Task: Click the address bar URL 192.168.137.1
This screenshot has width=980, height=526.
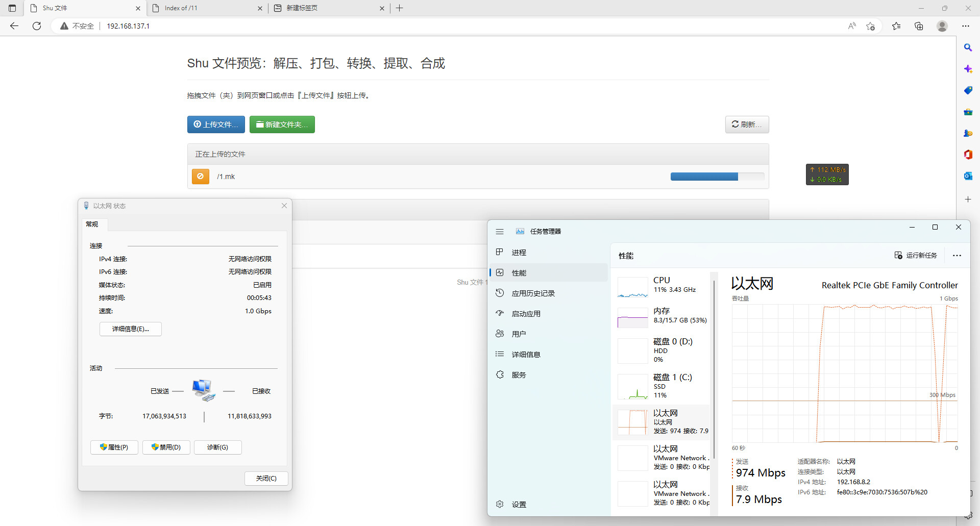Action: (x=128, y=26)
